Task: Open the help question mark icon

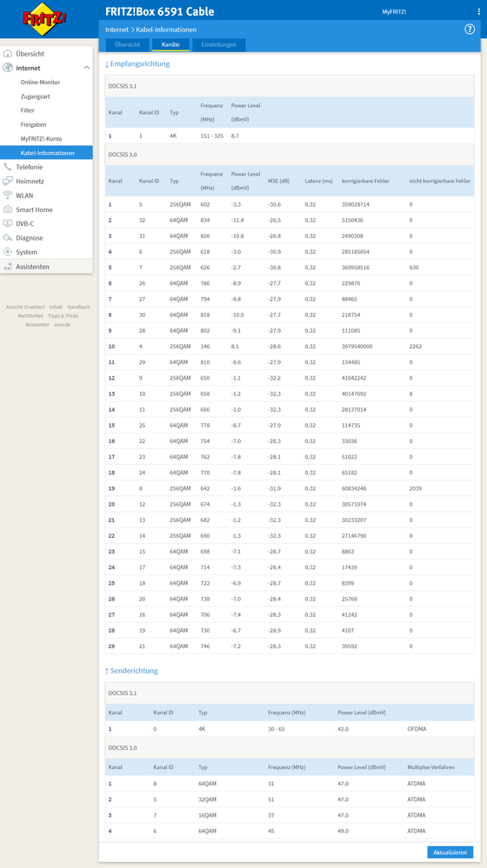Action: click(x=470, y=30)
